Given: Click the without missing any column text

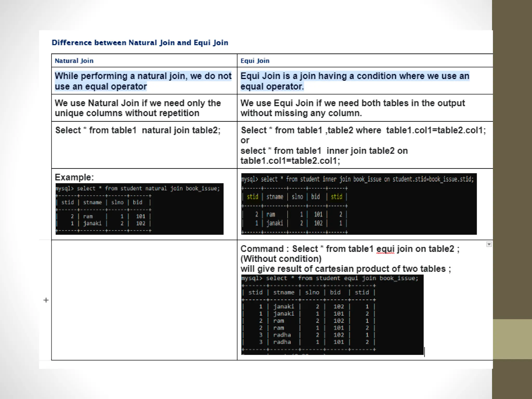Looking at the screenshot, I should tap(301, 113).
